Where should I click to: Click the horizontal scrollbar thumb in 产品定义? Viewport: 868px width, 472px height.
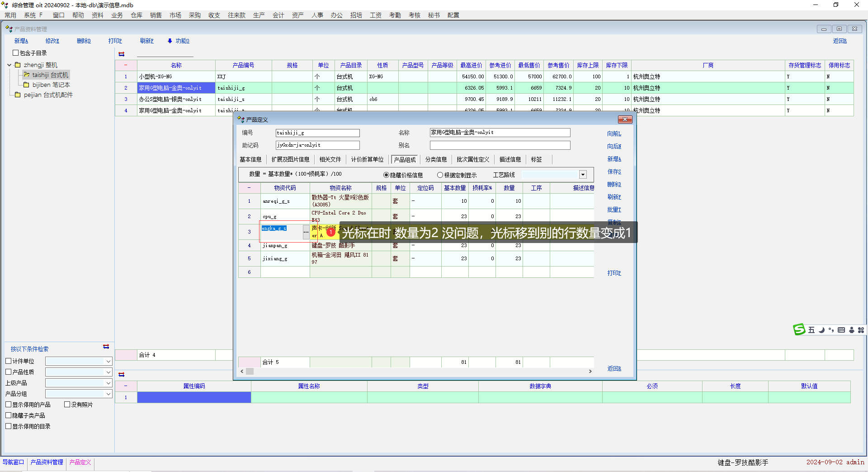[x=250, y=371]
